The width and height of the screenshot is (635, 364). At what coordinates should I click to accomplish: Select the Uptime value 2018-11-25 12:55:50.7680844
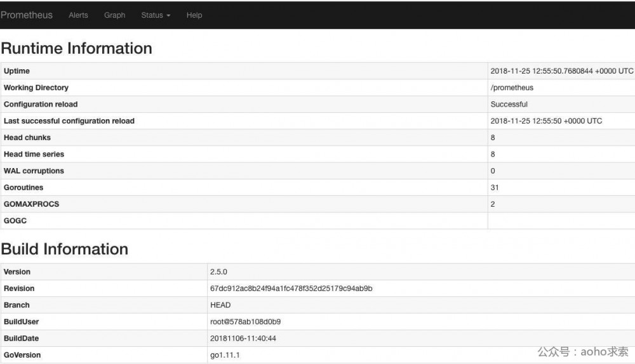click(x=562, y=71)
